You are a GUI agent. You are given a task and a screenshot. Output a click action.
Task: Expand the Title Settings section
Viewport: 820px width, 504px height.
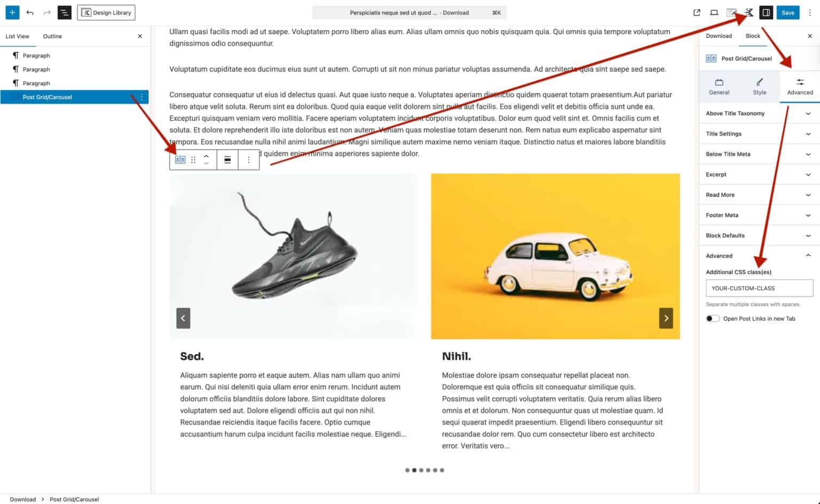pos(758,133)
